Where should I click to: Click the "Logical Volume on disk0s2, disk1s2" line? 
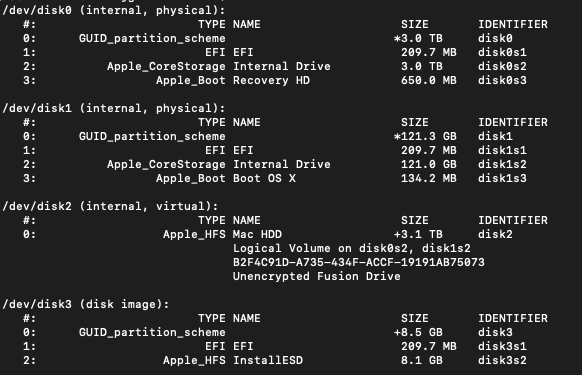click(352, 248)
